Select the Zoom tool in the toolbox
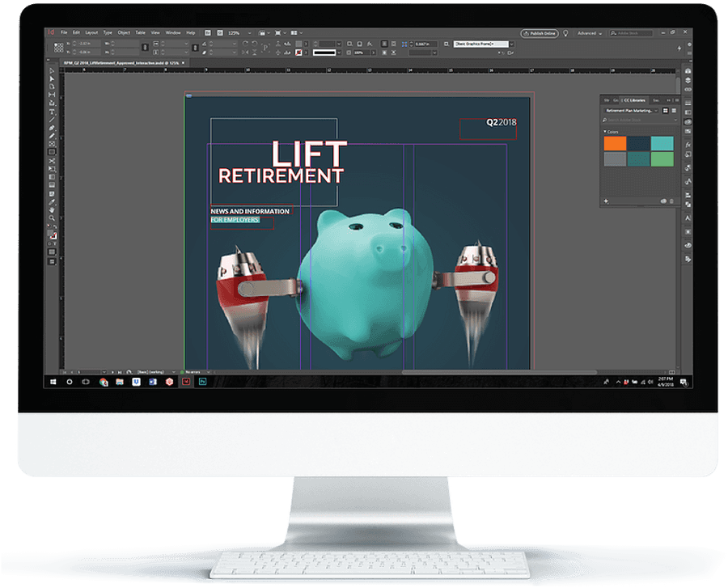The image size is (728, 588). [x=52, y=218]
